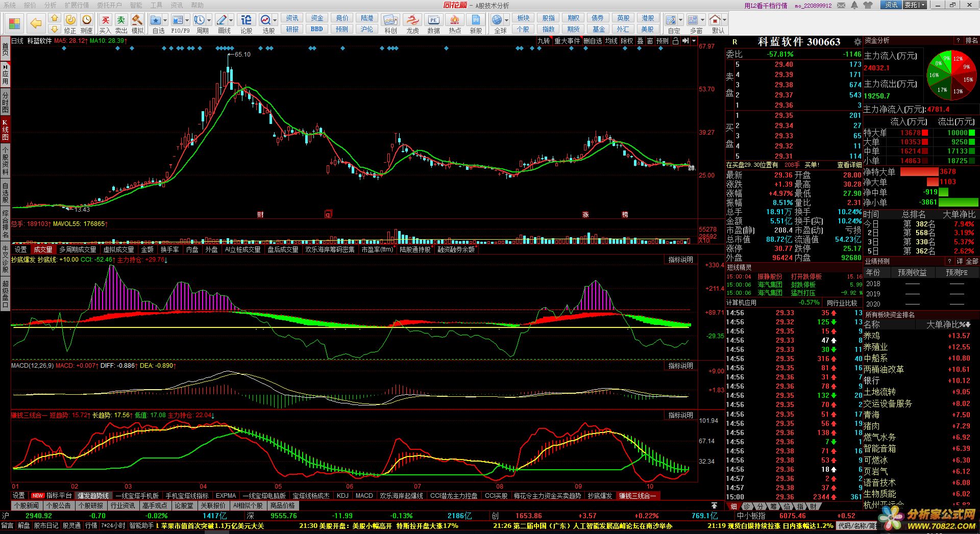980x534 pixels.
Task: Click the F10/F9 info icon
Action: pyautogui.click(x=177, y=20)
